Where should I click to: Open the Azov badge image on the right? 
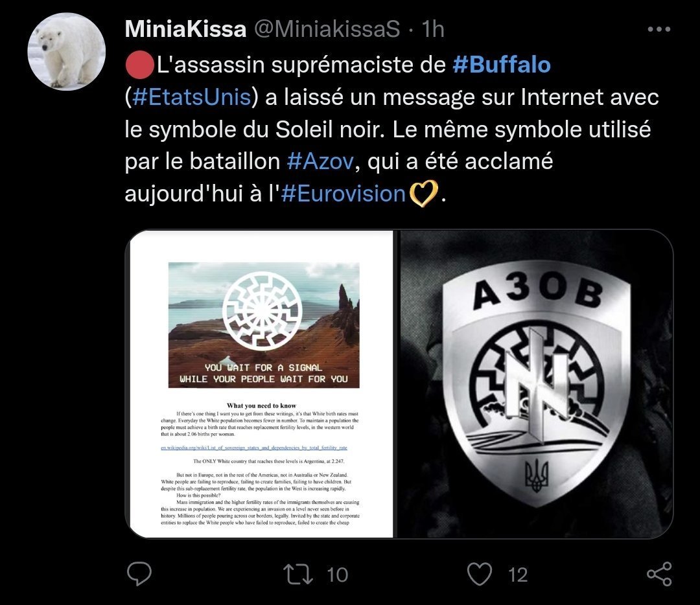(x=535, y=383)
